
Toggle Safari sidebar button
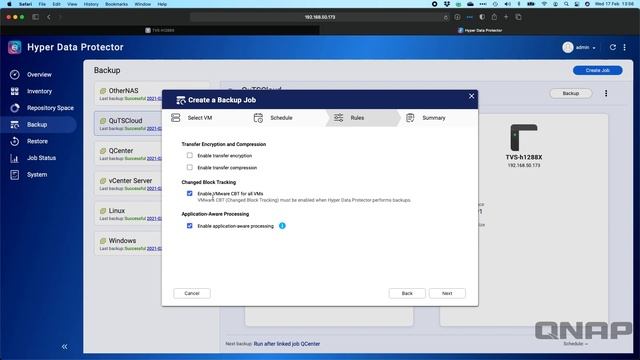click(x=36, y=17)
